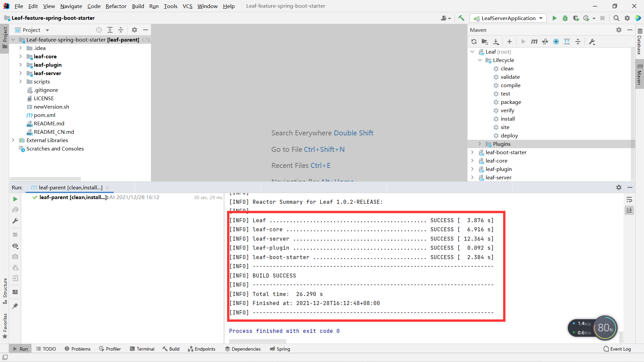644x362 pixels.
Task: Open the Refactor menu
Action: click(x=116, y=6)
